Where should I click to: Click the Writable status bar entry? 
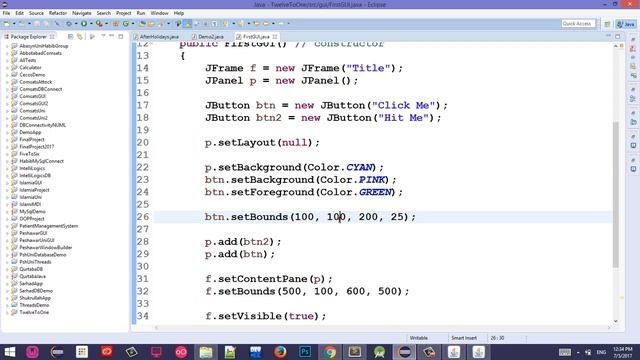tap(419, 338)
